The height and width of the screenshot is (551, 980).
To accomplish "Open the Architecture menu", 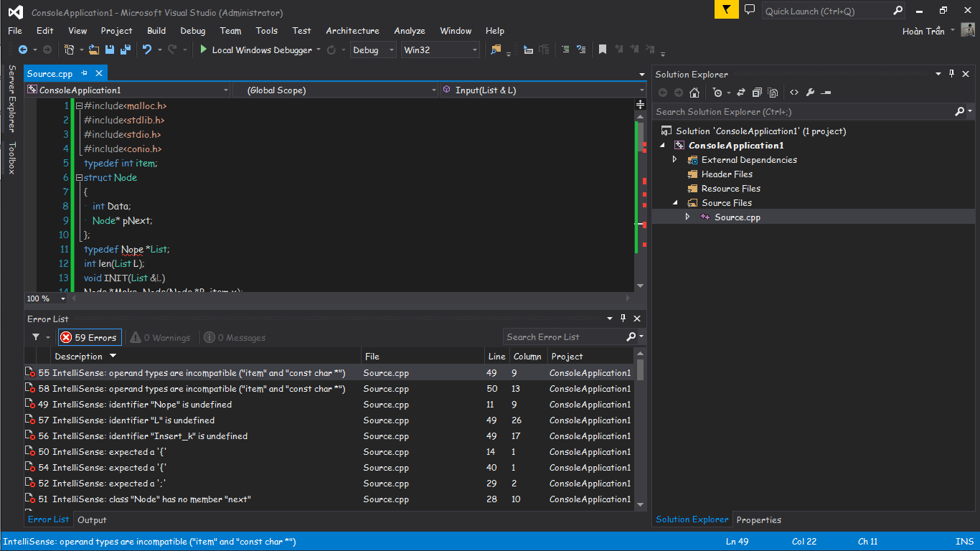I will tap(352, 31).
